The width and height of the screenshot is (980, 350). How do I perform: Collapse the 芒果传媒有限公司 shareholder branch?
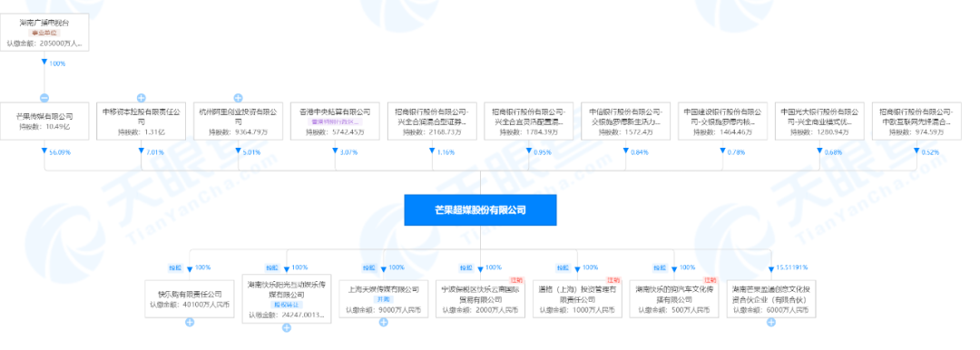(x=44, y=98)
